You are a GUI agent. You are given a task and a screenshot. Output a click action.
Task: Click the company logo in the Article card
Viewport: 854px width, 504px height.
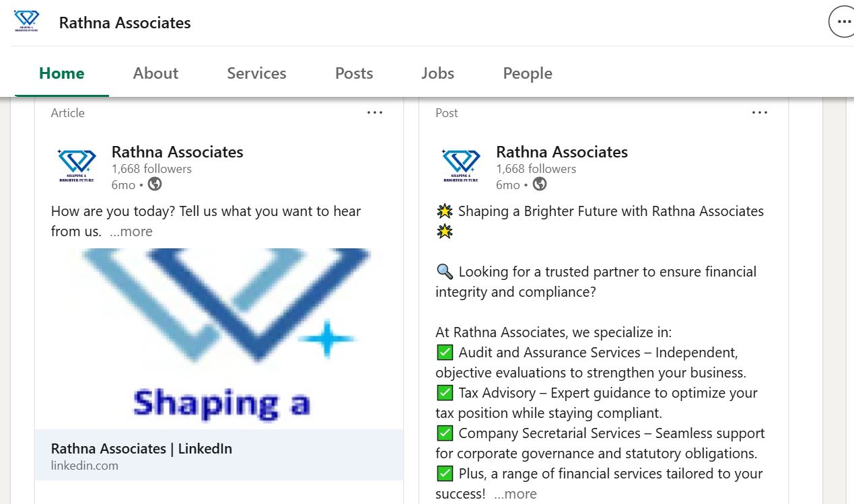[77, 166]
